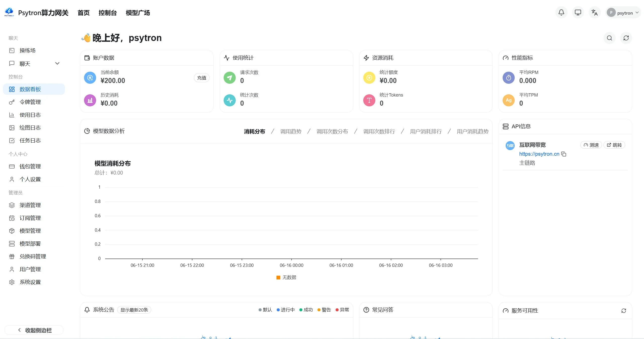
Task: Open 使用日志 in the sidebar
Action: tap(34, 115)
